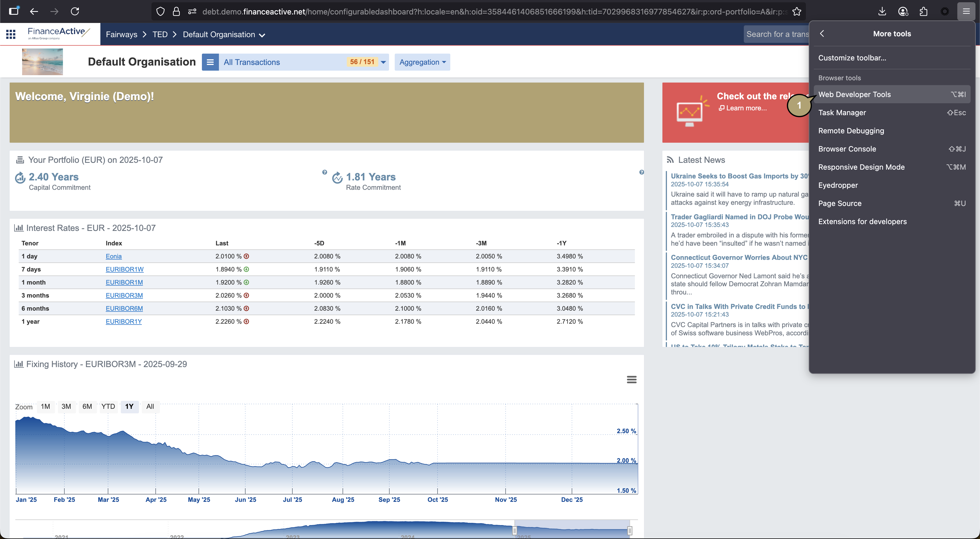
Task: Go back from More tools submenu
Action: coord(822,33)
